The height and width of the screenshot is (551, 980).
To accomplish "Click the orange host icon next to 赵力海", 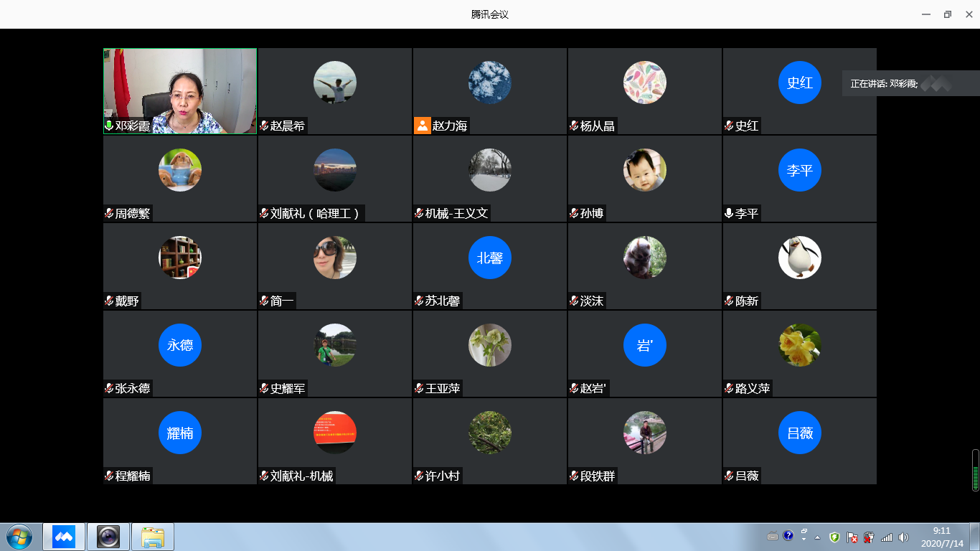I will (x=423, y=126).
